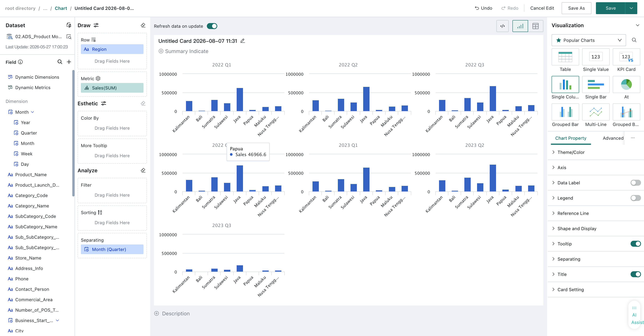Viewport: 644px width, 336px height.
Task: Enable the Data Label toggle
Action: [635, 183]
